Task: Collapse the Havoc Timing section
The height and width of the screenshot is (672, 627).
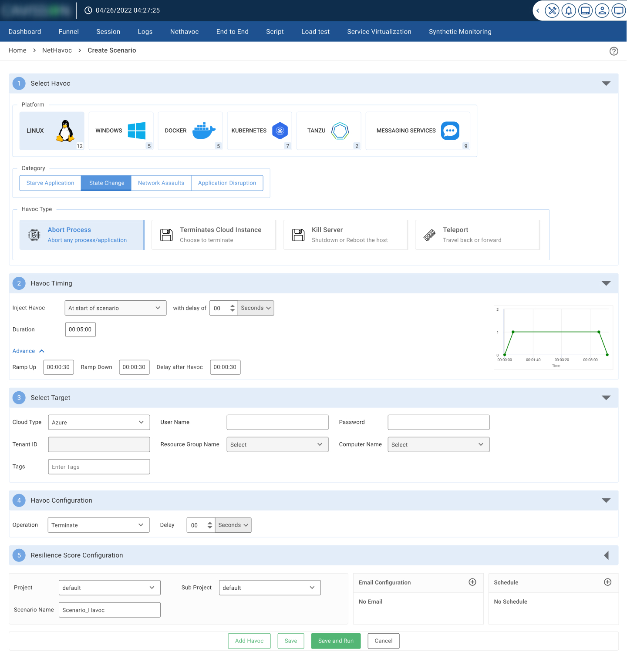Action: pyautogui.click(x=606, y=283)
